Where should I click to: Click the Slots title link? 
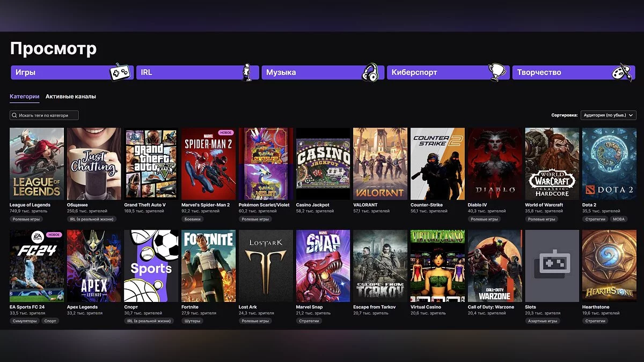[530, 307]
